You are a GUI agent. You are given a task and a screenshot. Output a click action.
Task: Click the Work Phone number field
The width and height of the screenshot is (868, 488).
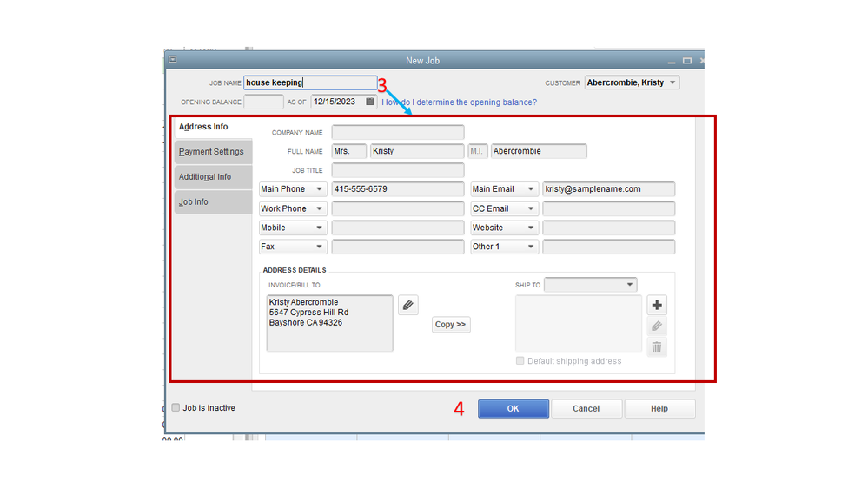397,208
